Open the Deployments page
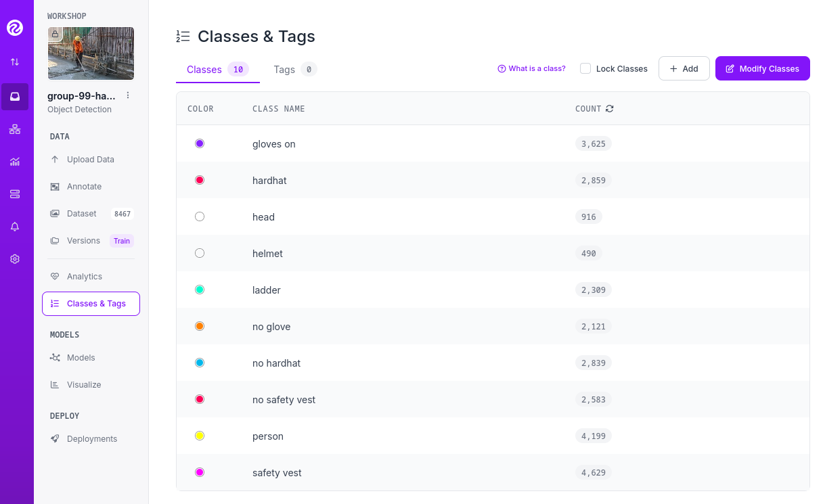823x504 pixels. click(x=91, y=439)
